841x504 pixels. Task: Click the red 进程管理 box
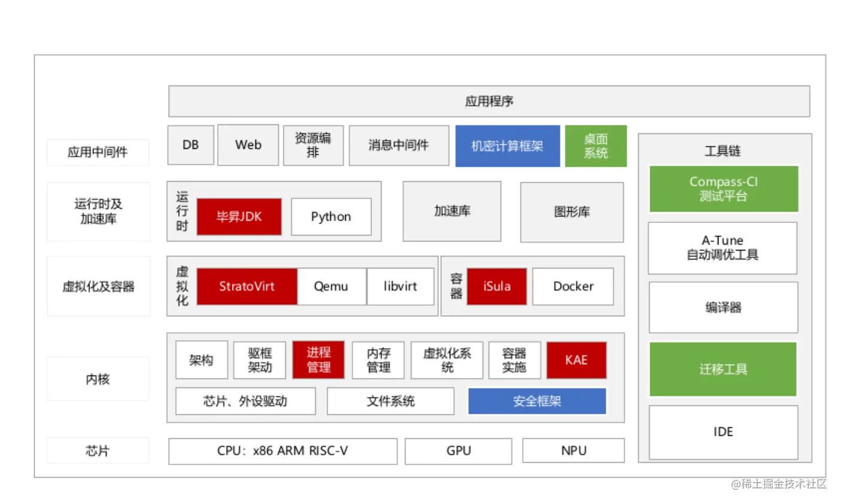[x=318, y=360]
